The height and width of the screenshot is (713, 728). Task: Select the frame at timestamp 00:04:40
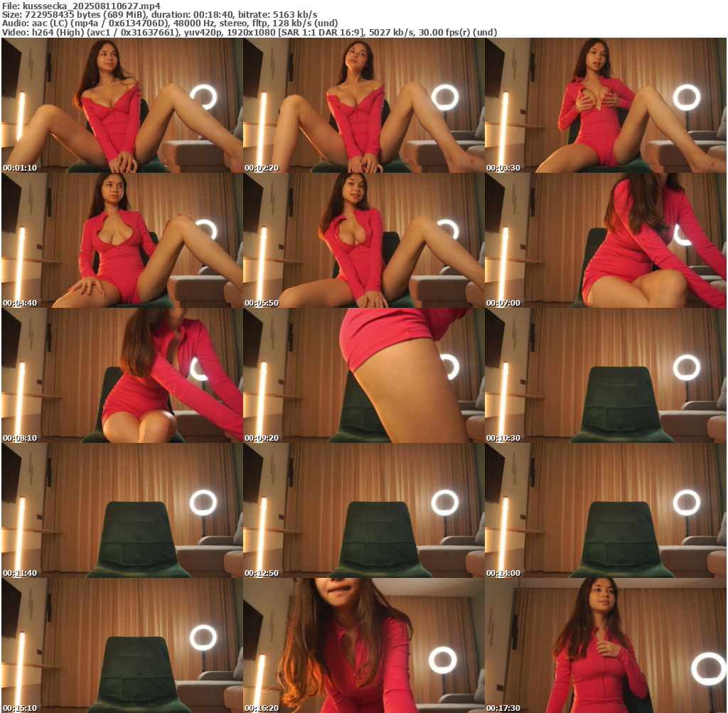tap(122, 240)
